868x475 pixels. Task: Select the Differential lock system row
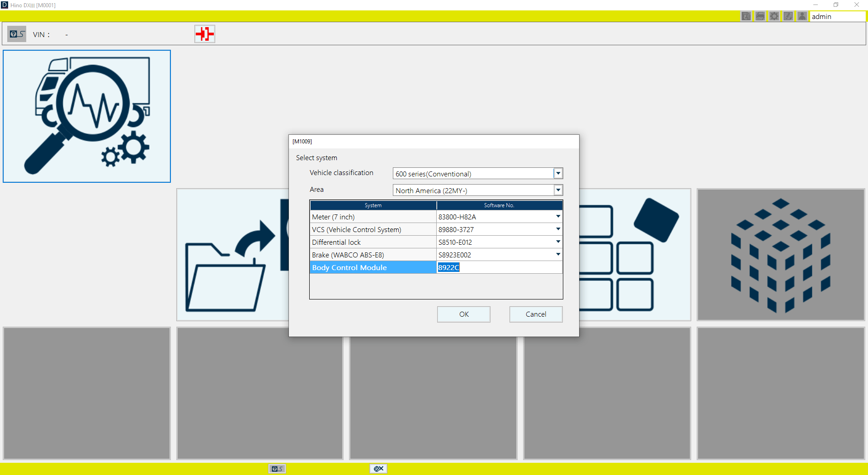click(373, 242)
